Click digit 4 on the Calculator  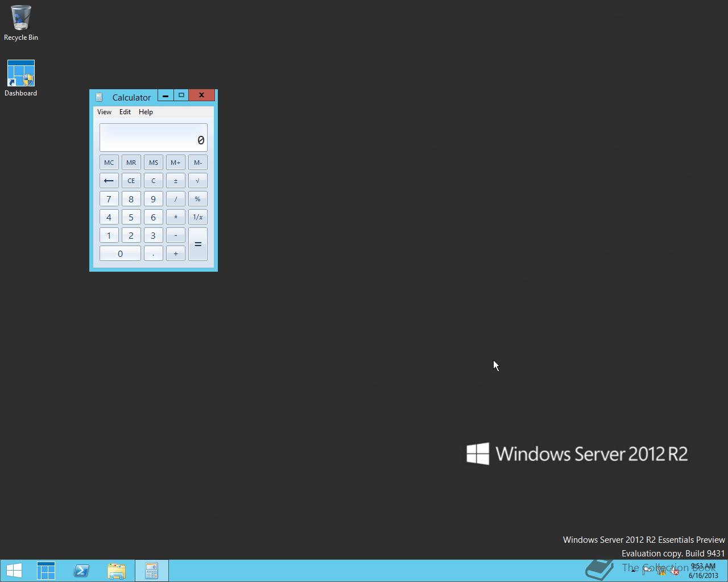[x=109, y=217]
